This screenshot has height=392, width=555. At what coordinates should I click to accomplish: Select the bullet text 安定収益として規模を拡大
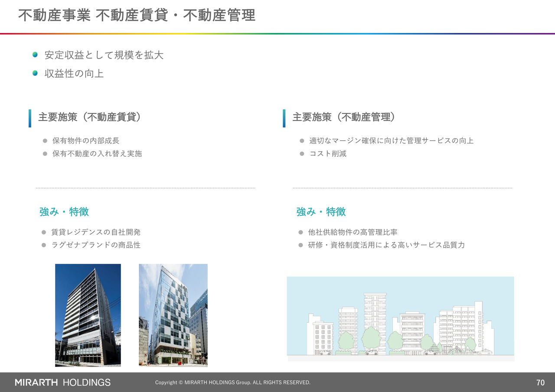tap(104, 55)
